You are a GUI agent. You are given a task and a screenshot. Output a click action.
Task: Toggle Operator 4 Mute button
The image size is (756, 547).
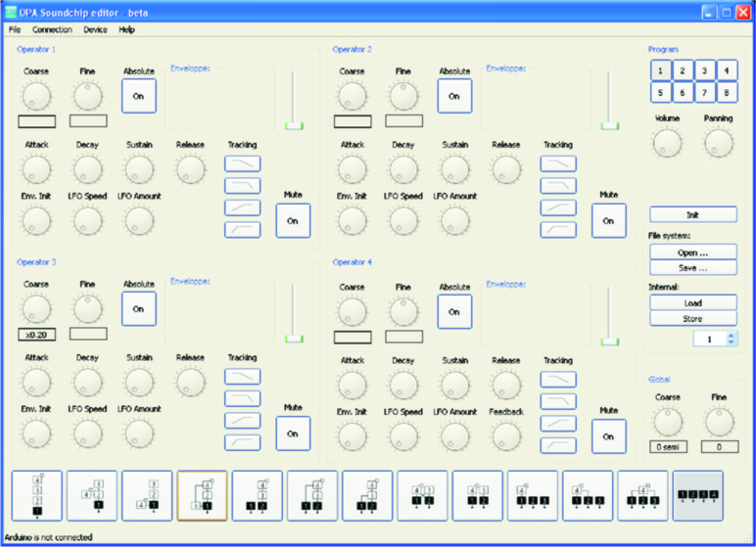[x=608, y=435]
